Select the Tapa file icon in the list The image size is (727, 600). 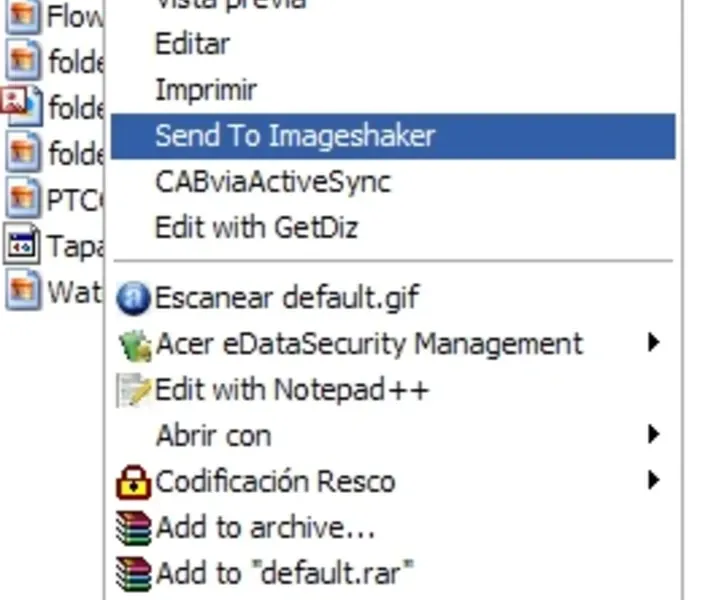tap(21, 245)
